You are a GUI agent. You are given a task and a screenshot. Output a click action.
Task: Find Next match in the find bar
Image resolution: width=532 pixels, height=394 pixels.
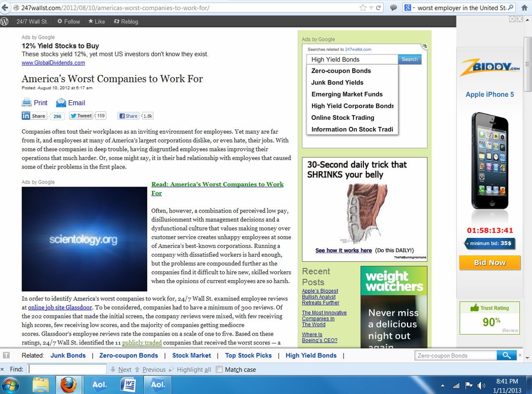pos(121,369)
